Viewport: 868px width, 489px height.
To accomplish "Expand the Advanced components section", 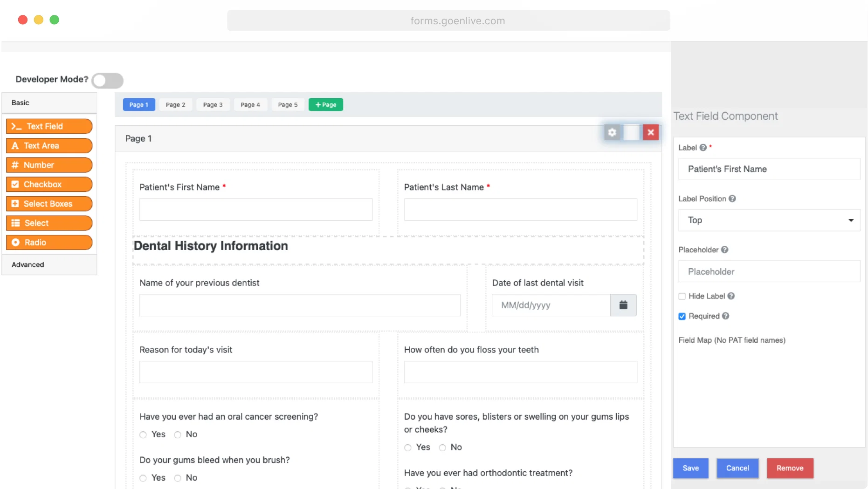I will 28,265.
